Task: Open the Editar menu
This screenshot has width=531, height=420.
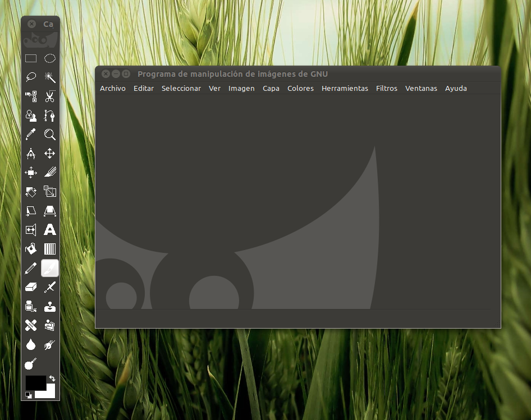Action: [144, 89]
